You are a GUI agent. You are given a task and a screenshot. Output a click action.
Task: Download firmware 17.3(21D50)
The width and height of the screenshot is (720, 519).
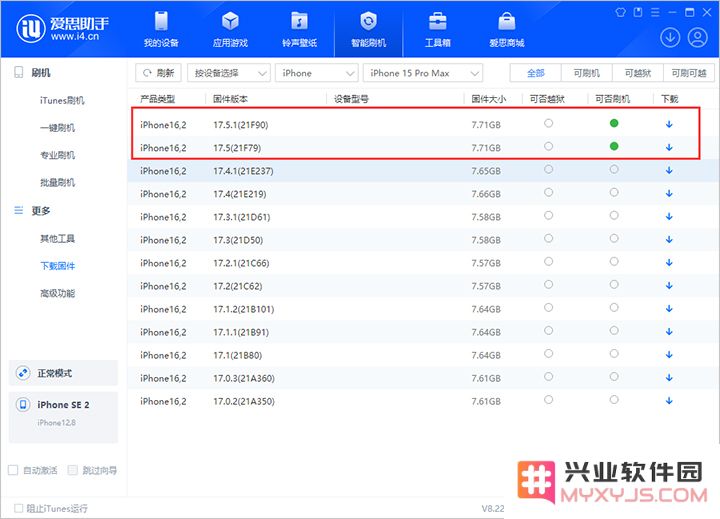tap(669, 240)
